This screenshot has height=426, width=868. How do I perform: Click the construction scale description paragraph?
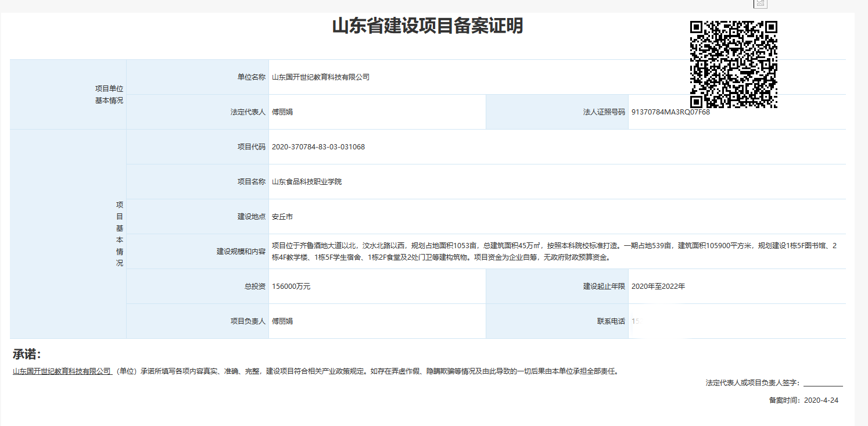[x=554, y=252]
